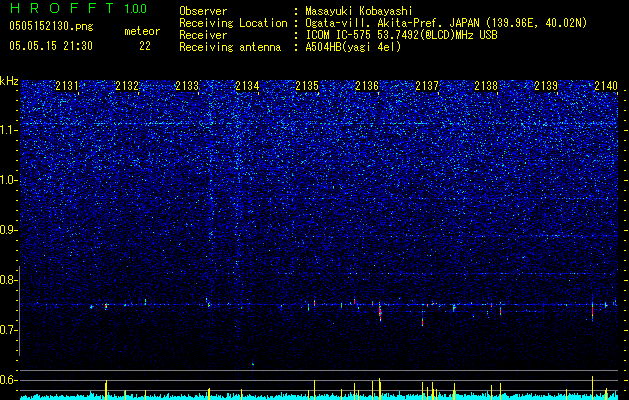Select the file name 0505152130.png

tap(51, 26)
